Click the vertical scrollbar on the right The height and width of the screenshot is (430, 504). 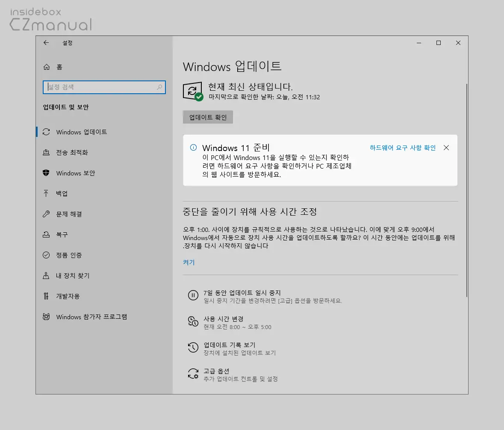click(x=466, y=190)
